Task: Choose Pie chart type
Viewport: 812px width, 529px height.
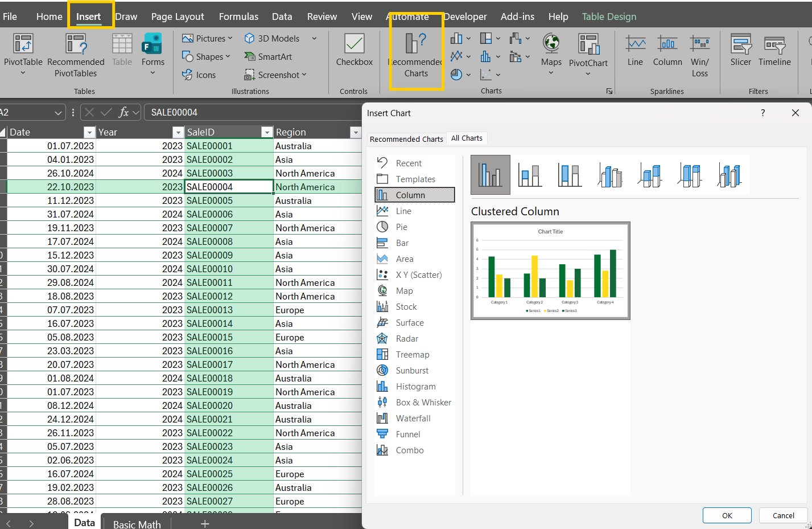Action: (x=415, y=227)
